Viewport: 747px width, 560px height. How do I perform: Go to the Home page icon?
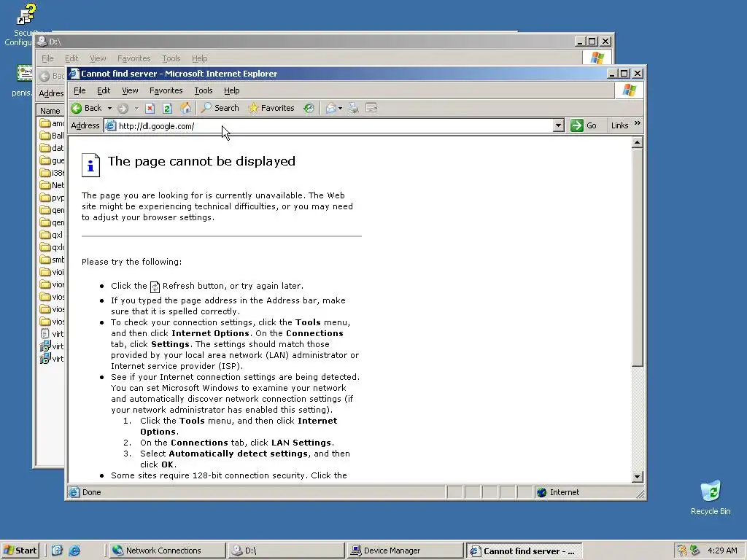(185, 108)
